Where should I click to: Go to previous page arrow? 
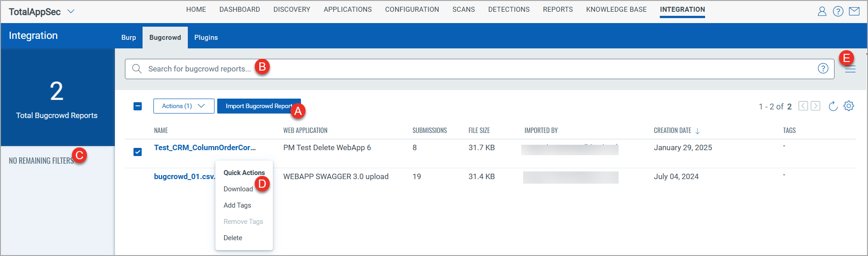[803, 106]
